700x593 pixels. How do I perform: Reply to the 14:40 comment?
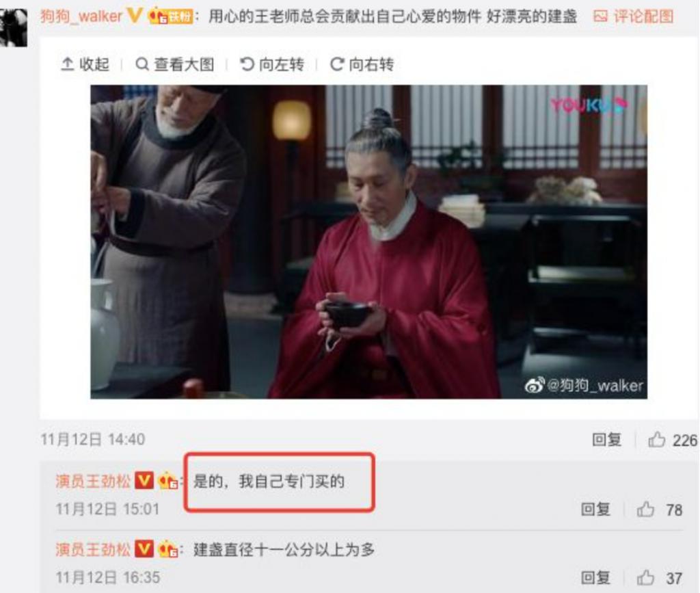coord(607,440)
